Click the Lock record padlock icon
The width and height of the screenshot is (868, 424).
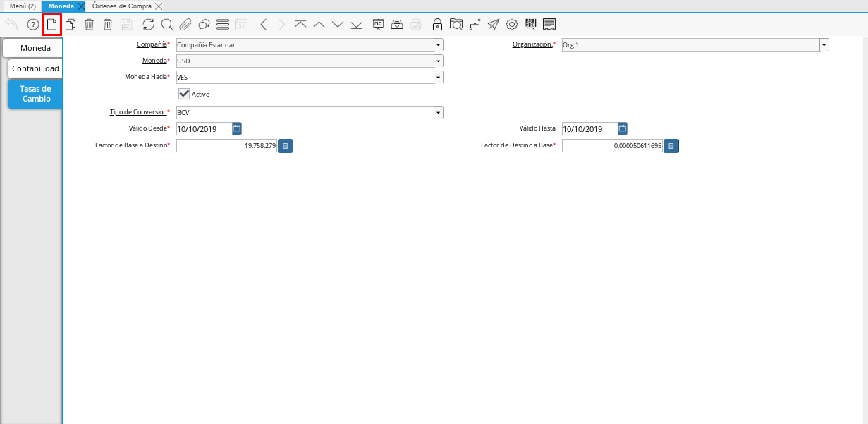tap(437, 25)
